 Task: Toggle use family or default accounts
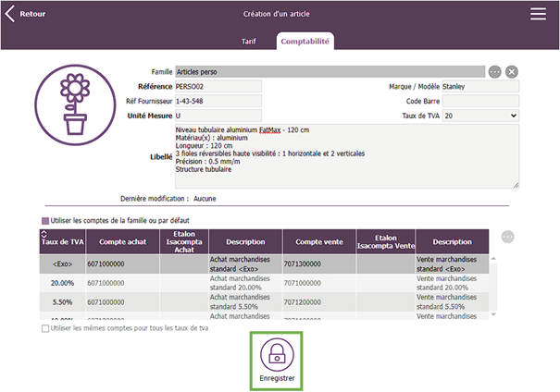click(x=44, y=221)
